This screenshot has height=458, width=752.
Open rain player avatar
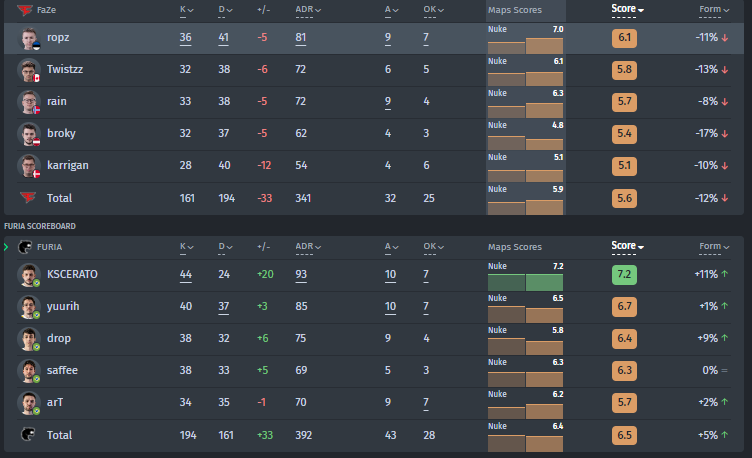pos(29,102)
